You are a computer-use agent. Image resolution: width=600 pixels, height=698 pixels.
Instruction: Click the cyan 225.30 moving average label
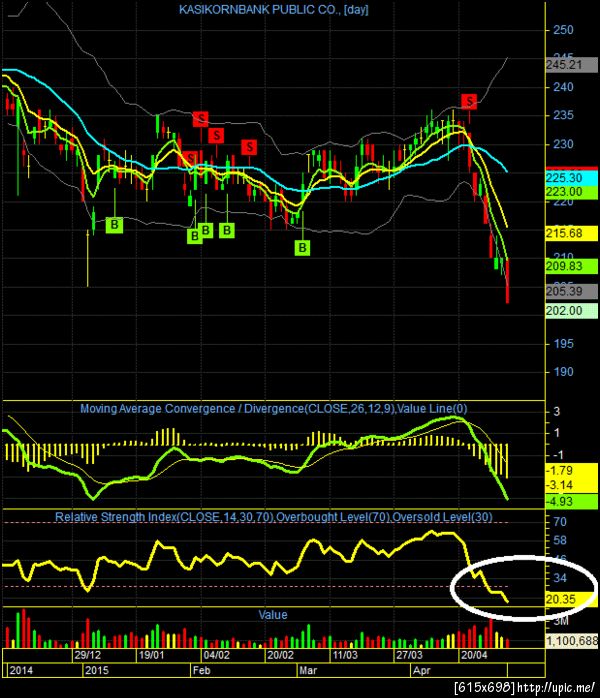[572, 178]
